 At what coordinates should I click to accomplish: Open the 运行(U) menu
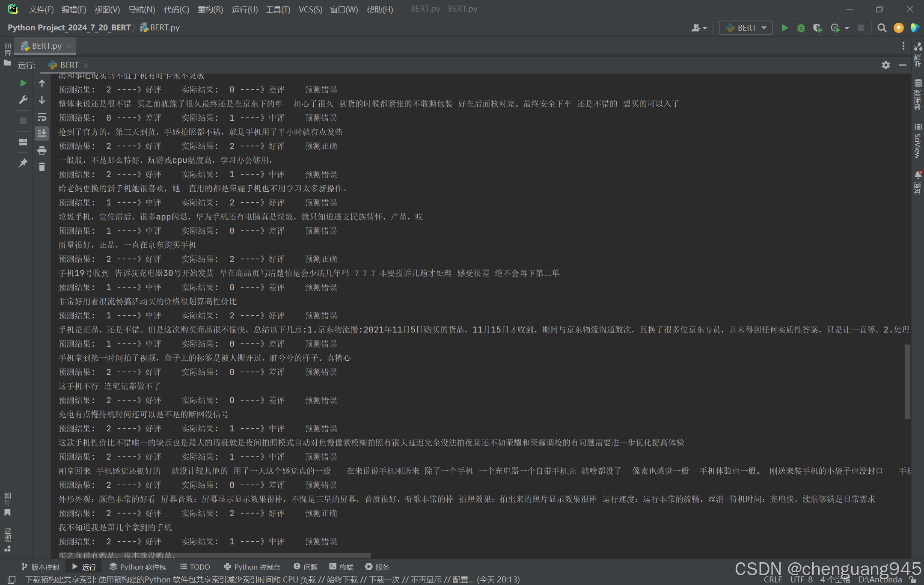[244, 9]
